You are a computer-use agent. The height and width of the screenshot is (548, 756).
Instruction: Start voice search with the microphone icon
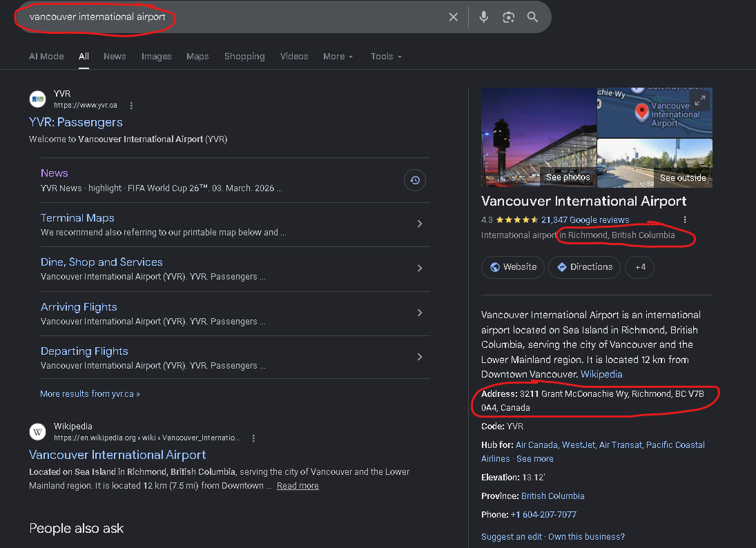coord(483,17)
